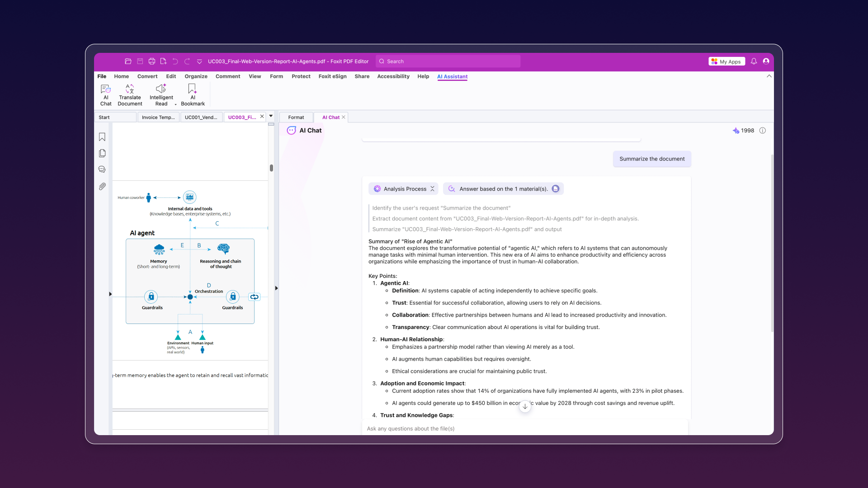
Task: Click the My Apps button
Action: [726, 61]
